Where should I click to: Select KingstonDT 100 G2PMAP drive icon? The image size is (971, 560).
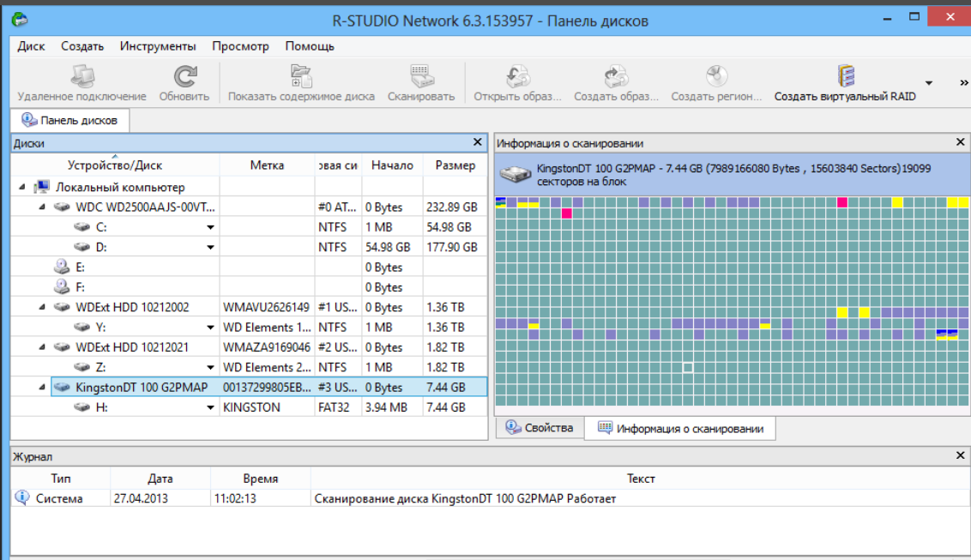[62, 388]
